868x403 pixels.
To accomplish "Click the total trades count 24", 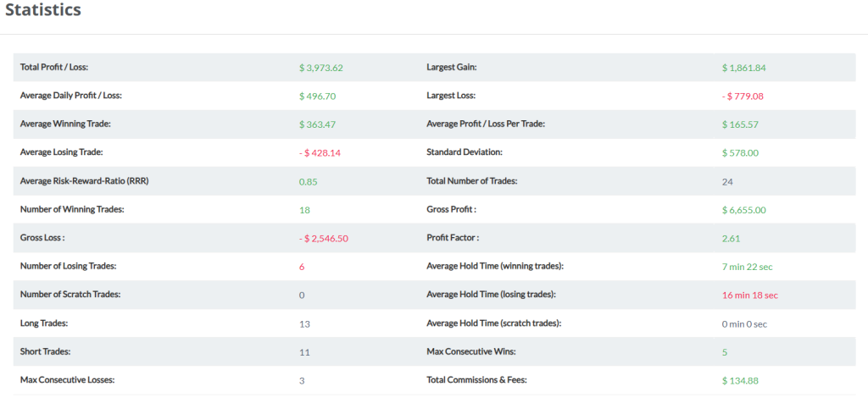I will pos(728,181).
